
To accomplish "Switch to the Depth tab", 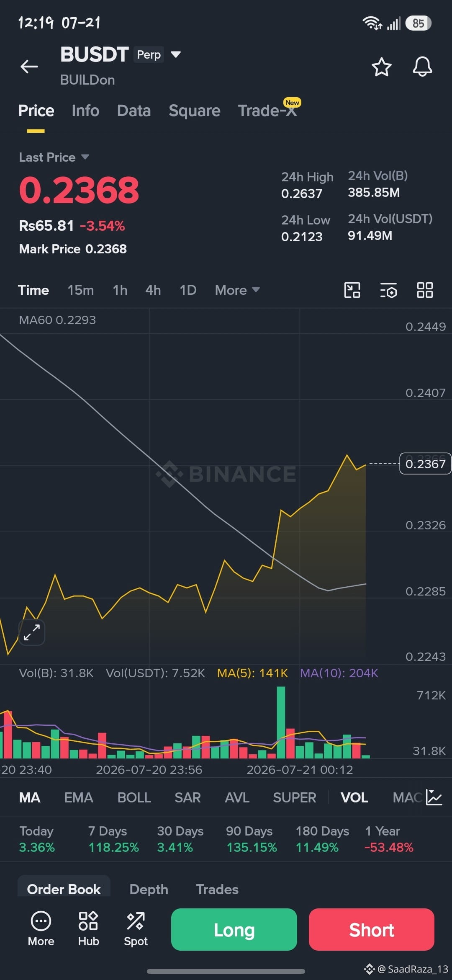I will (x=149, y=889).
